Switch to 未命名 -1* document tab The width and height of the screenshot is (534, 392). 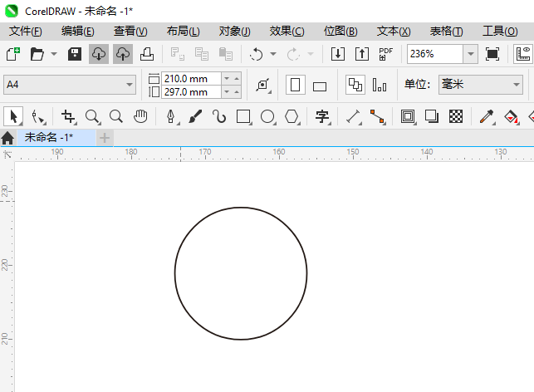coord(56,138)
